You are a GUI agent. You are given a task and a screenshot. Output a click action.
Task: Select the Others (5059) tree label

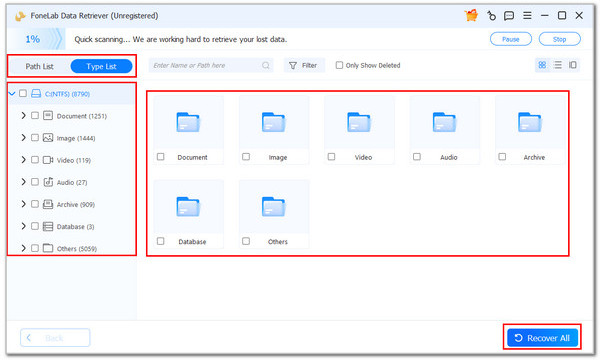tap(77, 249)
